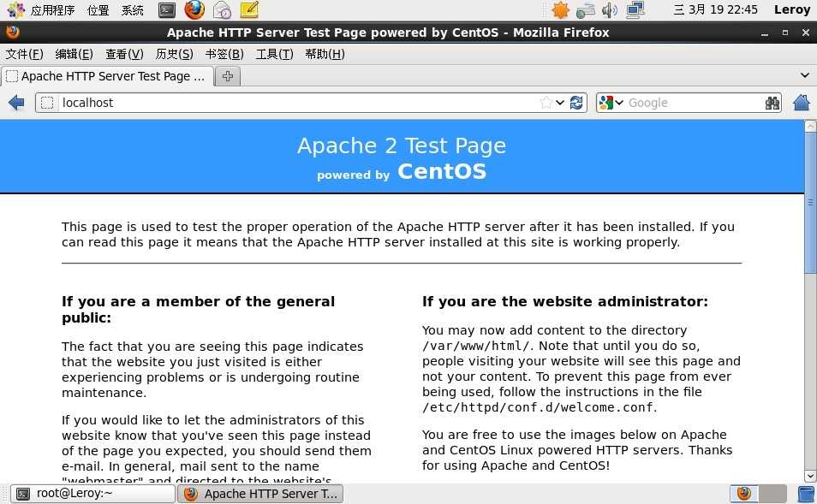
Task: Click the /var/www/html/ path text
Action: (x=476, y=346)
